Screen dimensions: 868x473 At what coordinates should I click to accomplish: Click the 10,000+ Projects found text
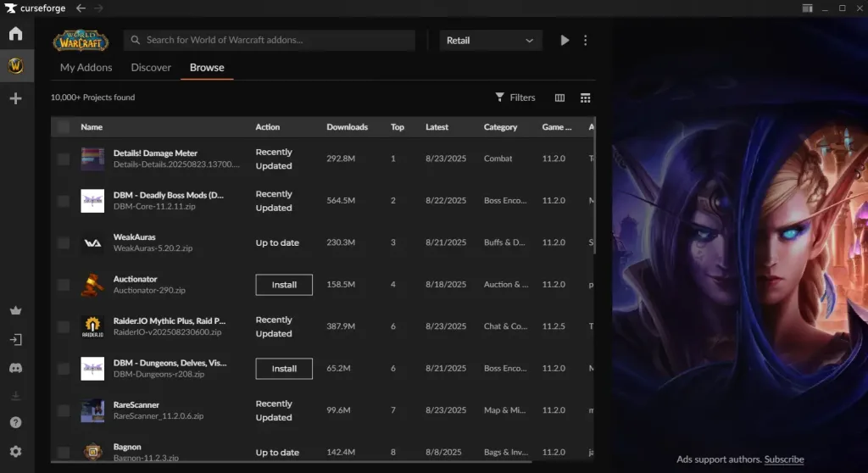(x=93, y=97)
